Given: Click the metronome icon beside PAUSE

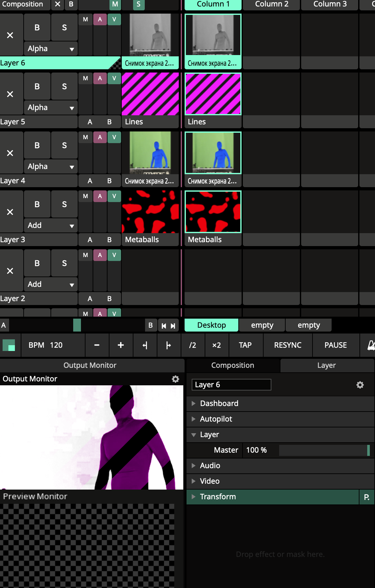Looking at the screenshot, I should (x=371, y=345).
